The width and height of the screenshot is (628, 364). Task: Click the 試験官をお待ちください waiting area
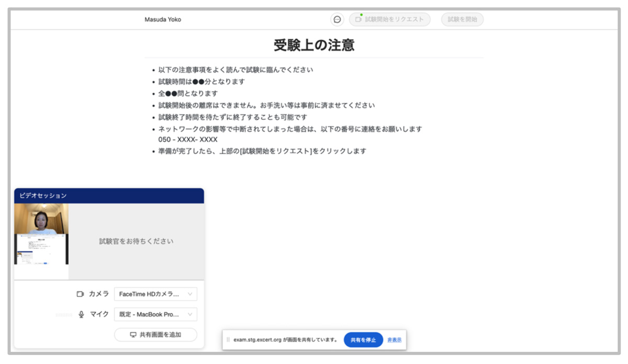pos(136,242)
